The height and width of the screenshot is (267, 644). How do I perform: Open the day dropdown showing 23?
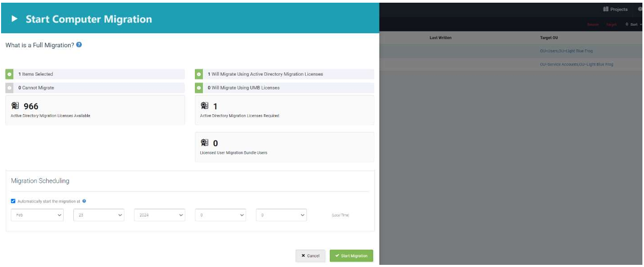coord(99,215)
